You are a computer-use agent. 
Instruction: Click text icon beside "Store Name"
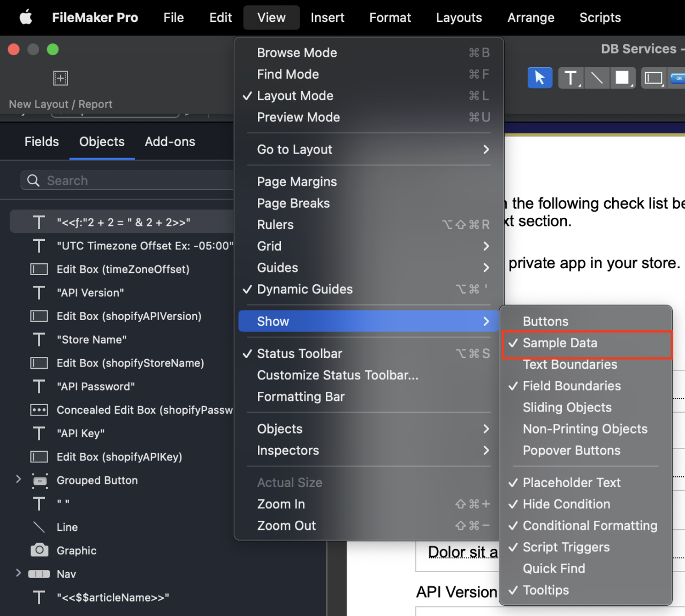click(x=39, y=340)
